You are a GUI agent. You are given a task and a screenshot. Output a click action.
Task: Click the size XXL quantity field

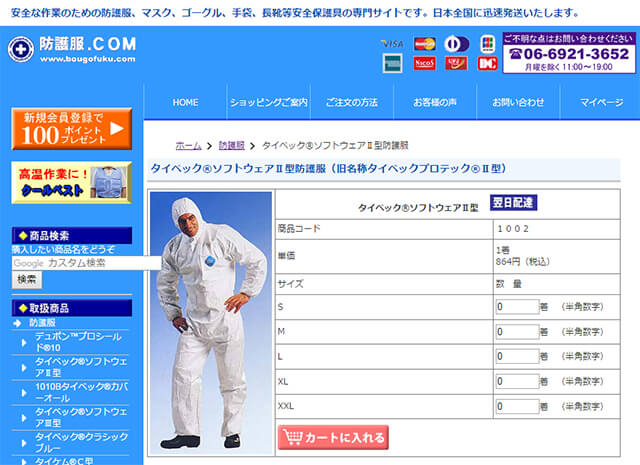click(x=517, y=407)
